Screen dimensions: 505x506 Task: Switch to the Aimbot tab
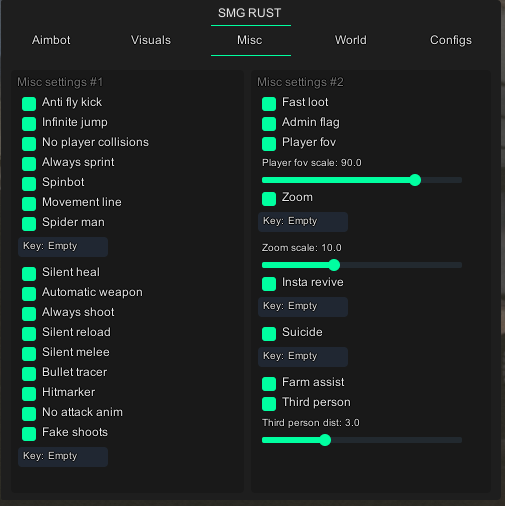point(51,40)
